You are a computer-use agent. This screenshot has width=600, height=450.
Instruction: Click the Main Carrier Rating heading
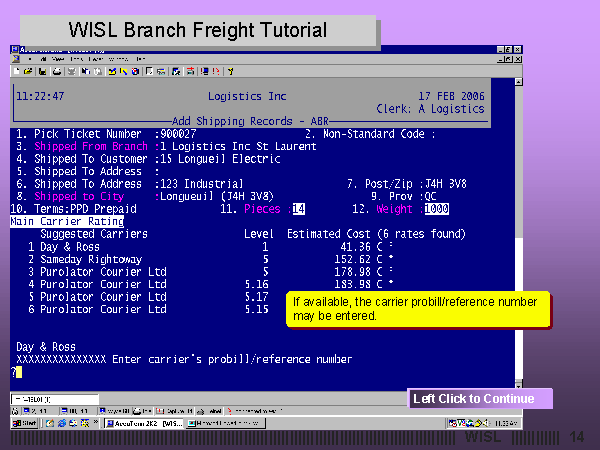point(67,222)
